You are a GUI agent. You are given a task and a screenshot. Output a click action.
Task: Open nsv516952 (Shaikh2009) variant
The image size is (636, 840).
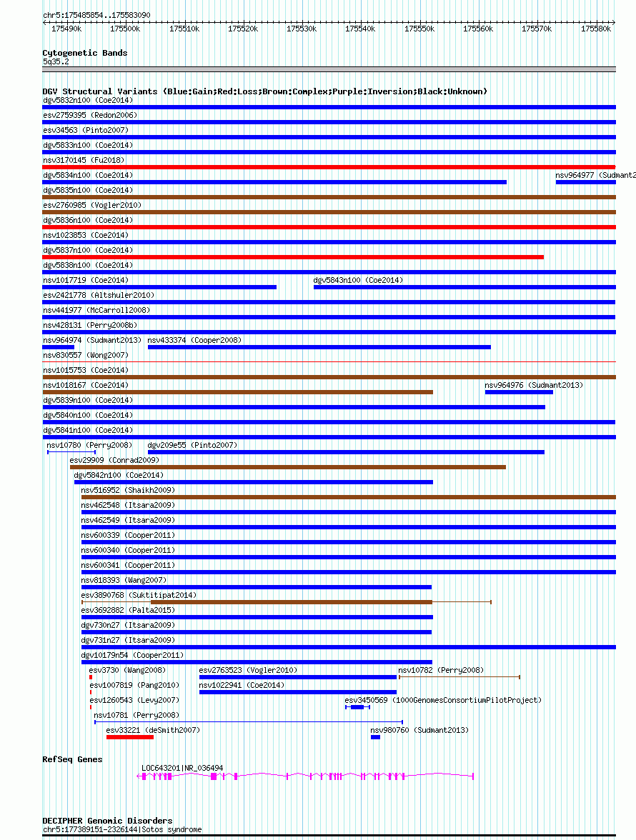tap(348, 497)
